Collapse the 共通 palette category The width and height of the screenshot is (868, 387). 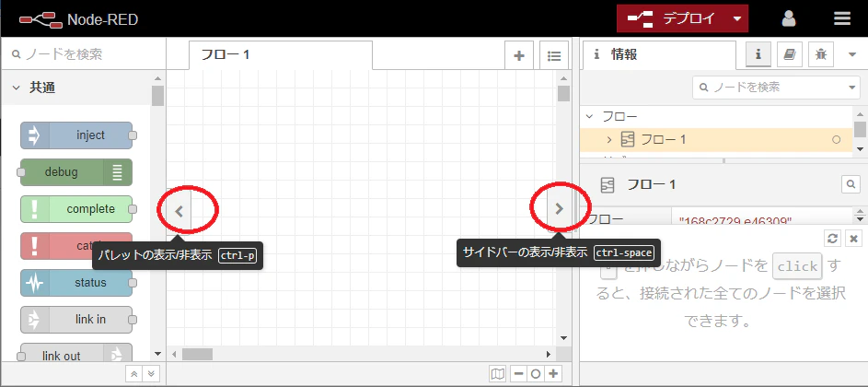tap(17, 88)
